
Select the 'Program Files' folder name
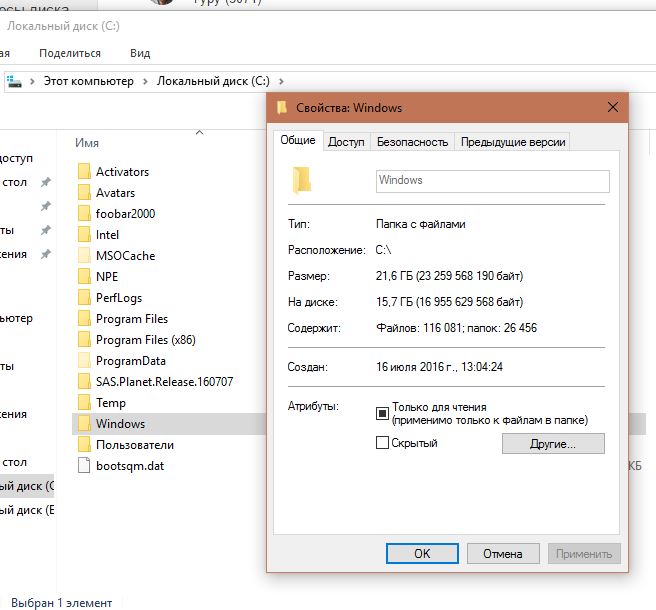132,318
